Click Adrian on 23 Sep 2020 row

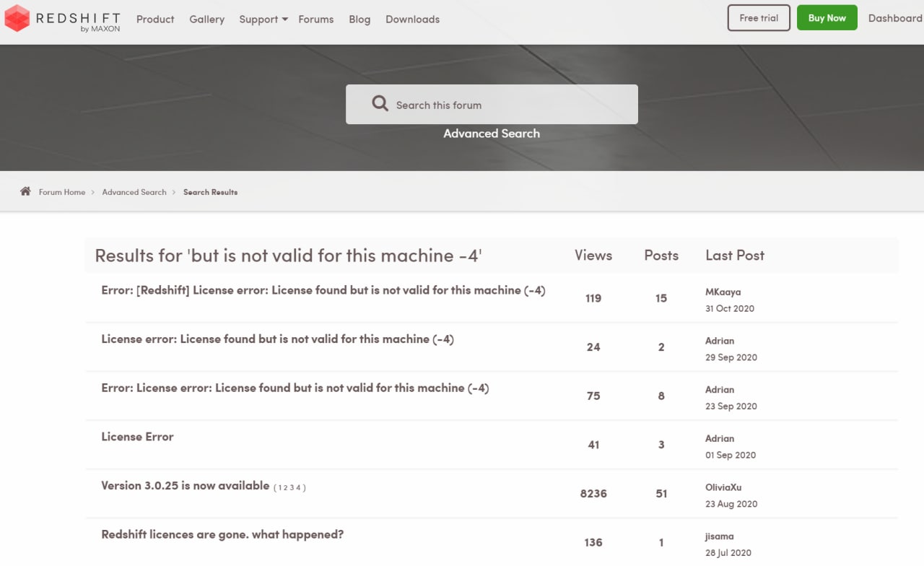tap(720, 390)
